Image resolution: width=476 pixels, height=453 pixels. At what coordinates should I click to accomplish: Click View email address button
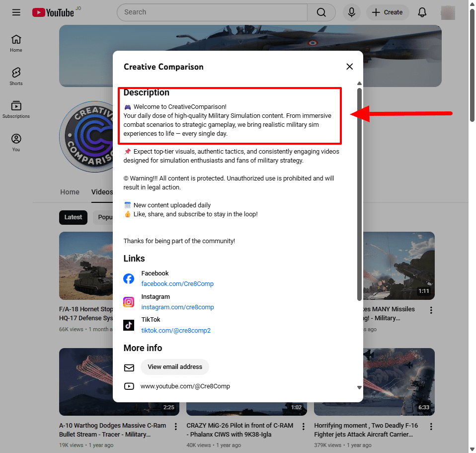pos(175,367)
